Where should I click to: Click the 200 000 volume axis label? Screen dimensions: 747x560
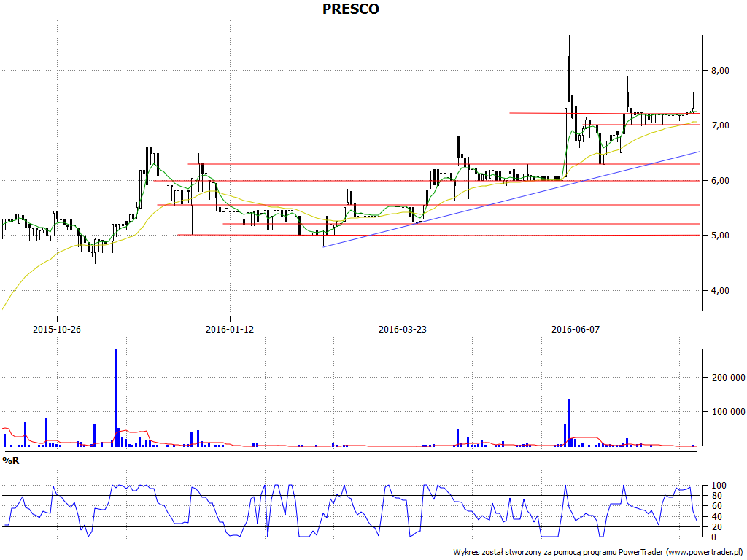pos(729,378)
